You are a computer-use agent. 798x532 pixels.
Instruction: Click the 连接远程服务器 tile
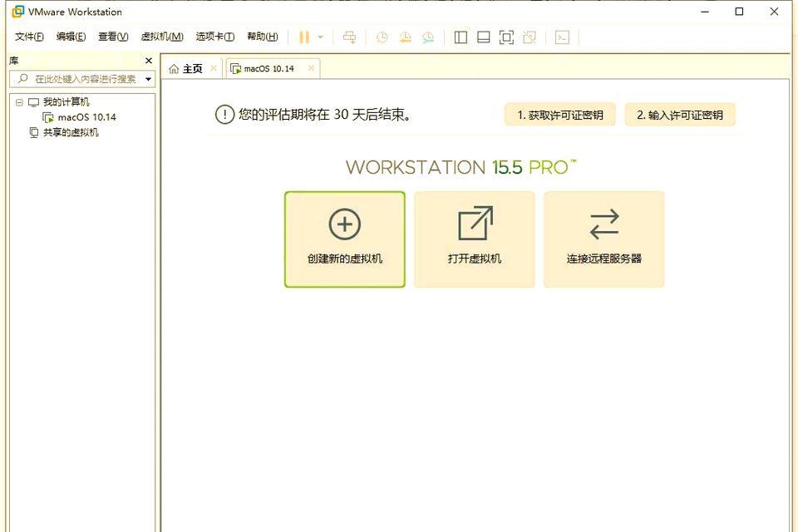point(604,239)
